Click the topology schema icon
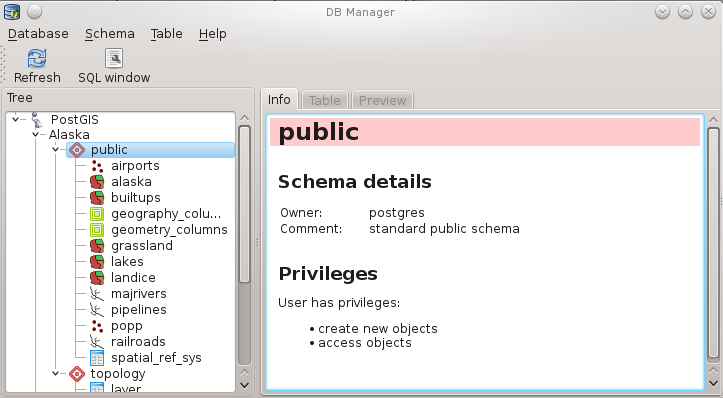This screenshot has width=723, height=398. coord(77,374)
